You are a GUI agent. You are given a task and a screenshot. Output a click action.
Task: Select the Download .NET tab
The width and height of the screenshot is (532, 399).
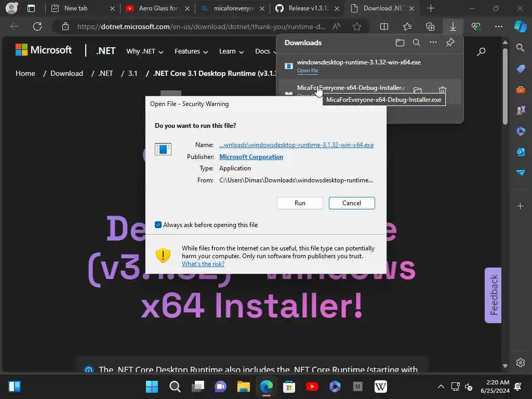(382, 8)
